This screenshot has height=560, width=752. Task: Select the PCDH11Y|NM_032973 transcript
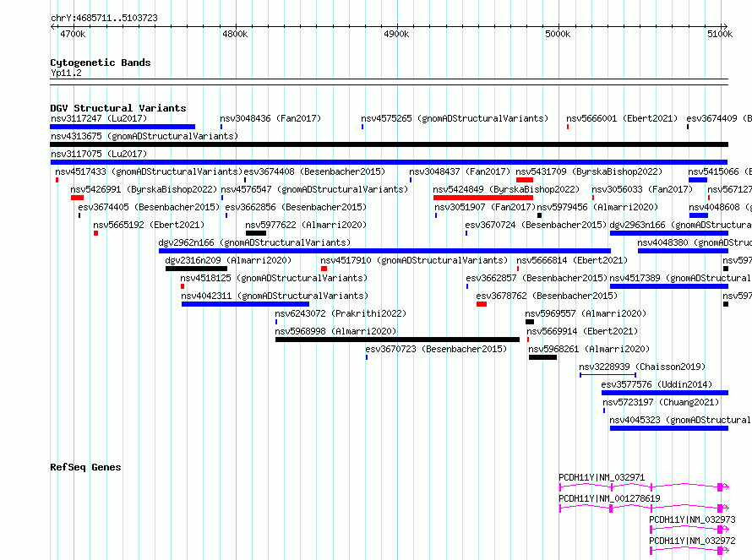click(689, 530)
